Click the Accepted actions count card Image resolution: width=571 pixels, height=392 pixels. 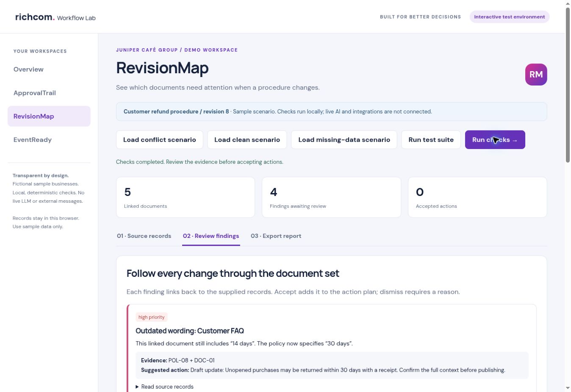477,197
